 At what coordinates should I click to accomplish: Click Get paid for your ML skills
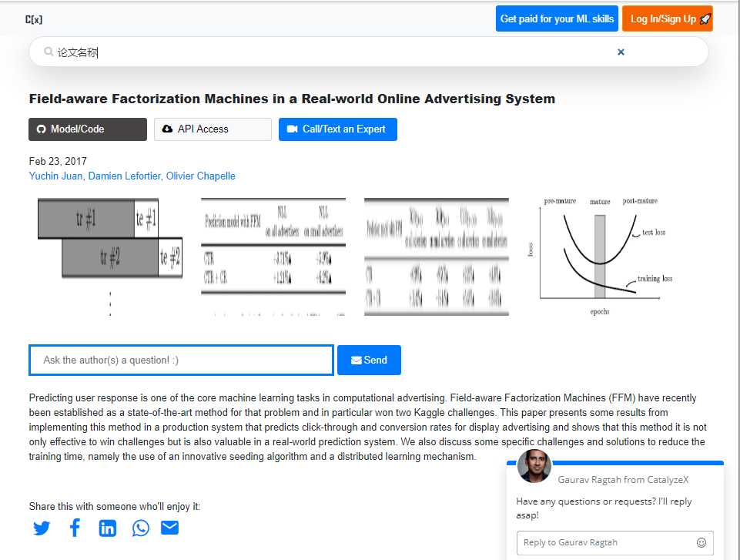click(557, 19)
